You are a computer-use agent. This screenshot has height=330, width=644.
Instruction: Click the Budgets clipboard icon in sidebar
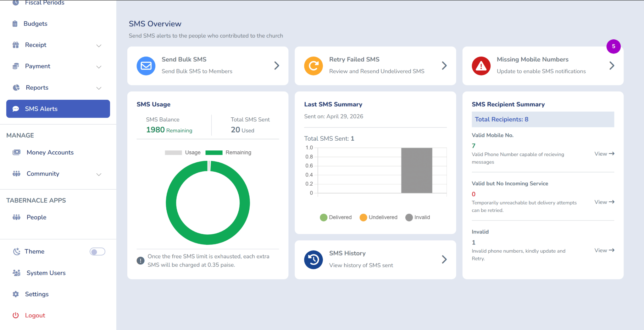coord(15,24)
